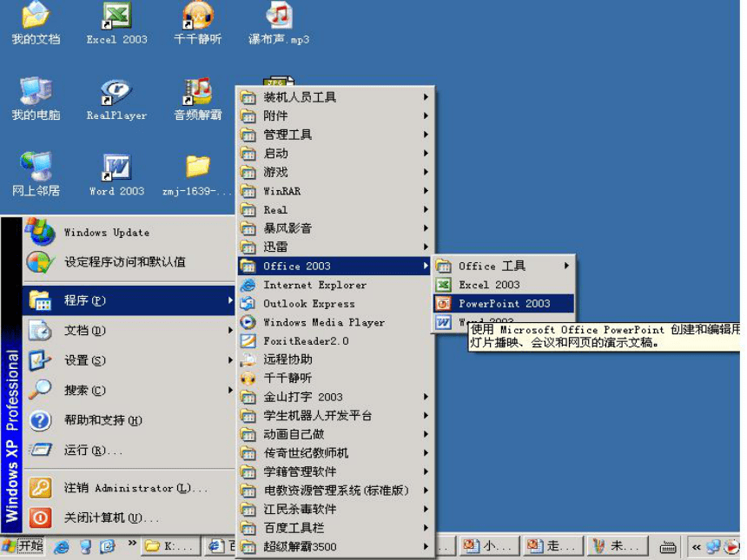Image resolution: width=747 pixels, height=560 pixels.
Task: Choose 学生机器人开发平台 in programs menu
Action: pyautogui.click(x=334, y=415)
